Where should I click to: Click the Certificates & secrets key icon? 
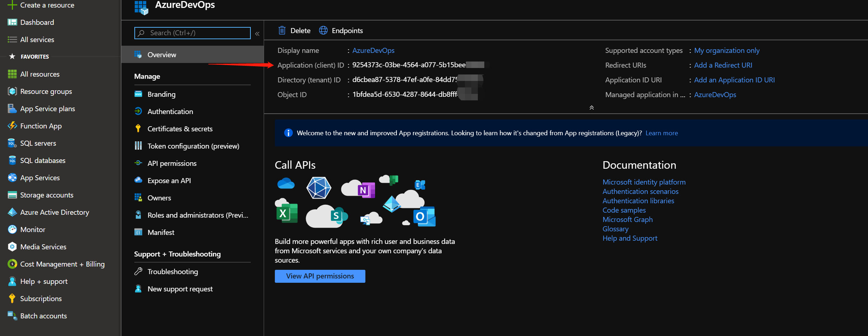point(138,129)
